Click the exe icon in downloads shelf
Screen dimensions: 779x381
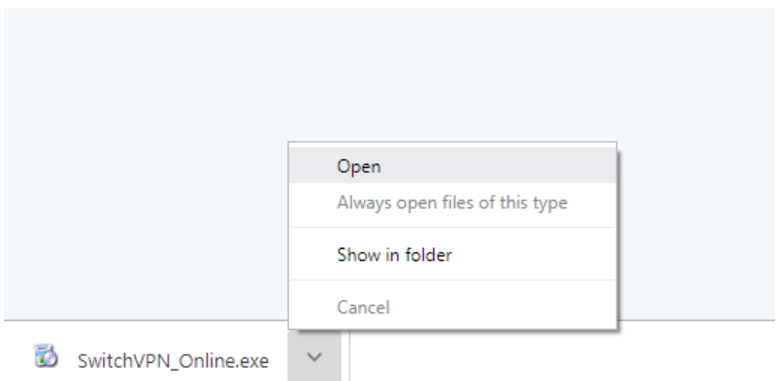pyautogui.click(x=46, y=356)
